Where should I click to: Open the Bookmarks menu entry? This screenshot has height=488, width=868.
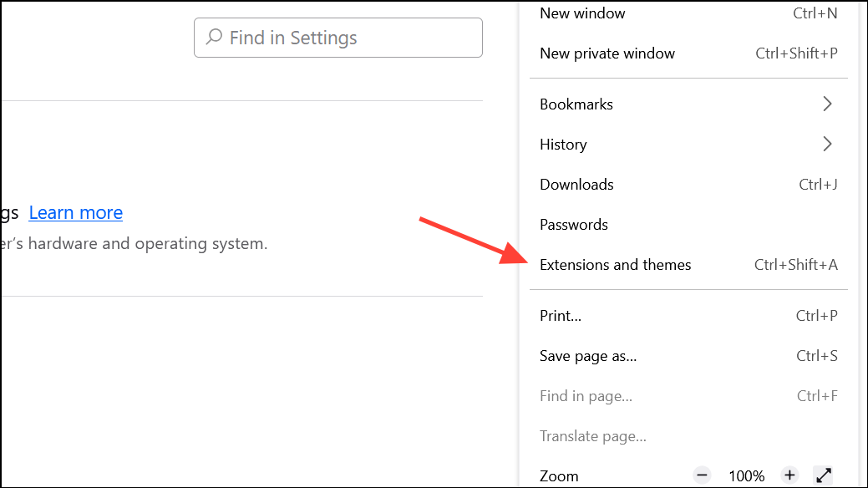click(576, 104)
